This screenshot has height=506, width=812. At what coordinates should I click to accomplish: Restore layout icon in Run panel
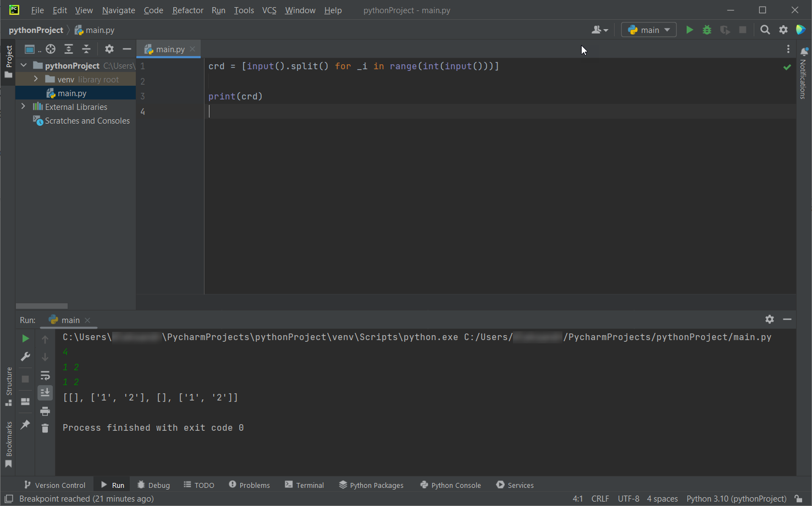tap(25, 402)
